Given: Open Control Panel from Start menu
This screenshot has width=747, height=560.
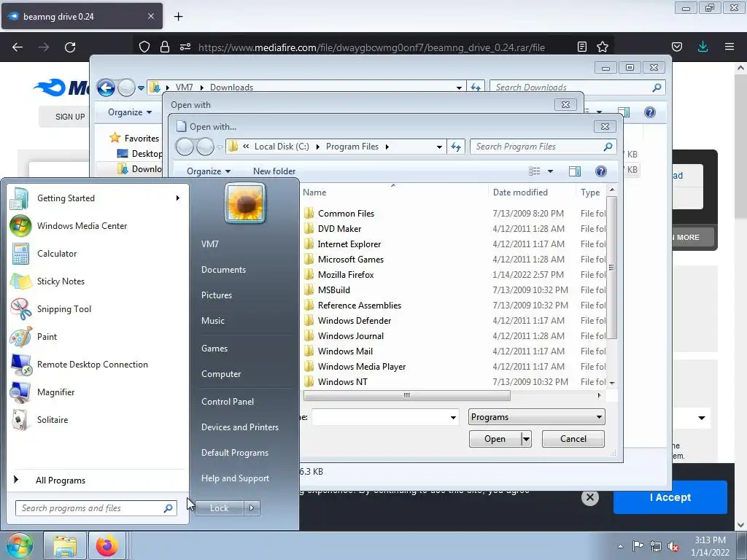Looking at the screenshot, I should click(228, 402).
